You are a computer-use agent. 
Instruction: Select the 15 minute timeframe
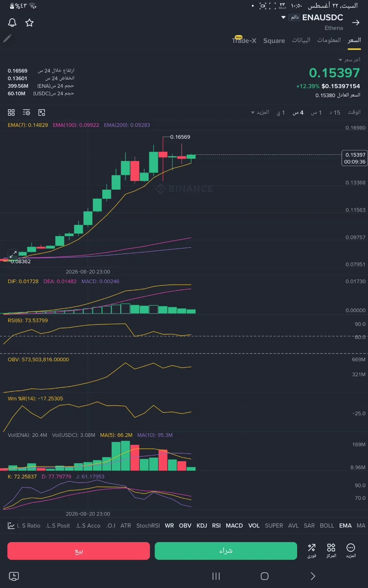[x=335, y=113]
